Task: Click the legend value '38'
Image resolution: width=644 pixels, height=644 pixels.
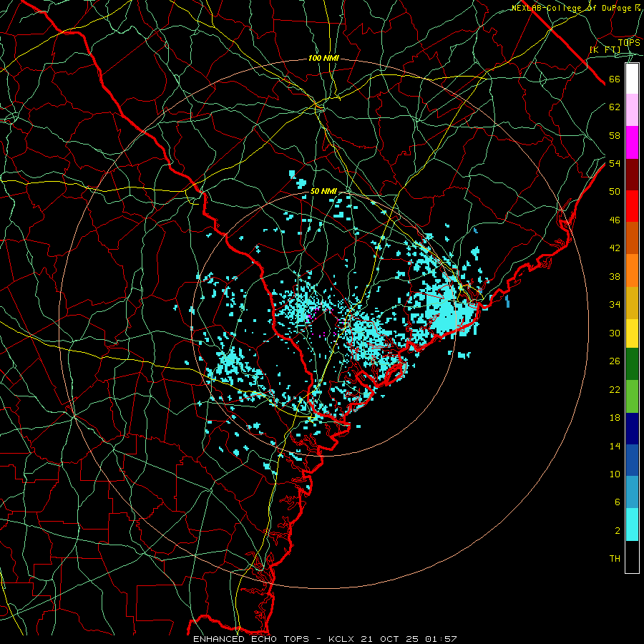Action: (615, 276)
